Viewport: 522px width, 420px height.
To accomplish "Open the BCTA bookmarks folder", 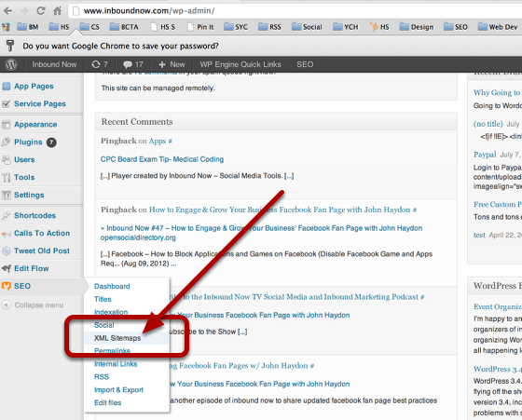I will [x=124, y=27].
